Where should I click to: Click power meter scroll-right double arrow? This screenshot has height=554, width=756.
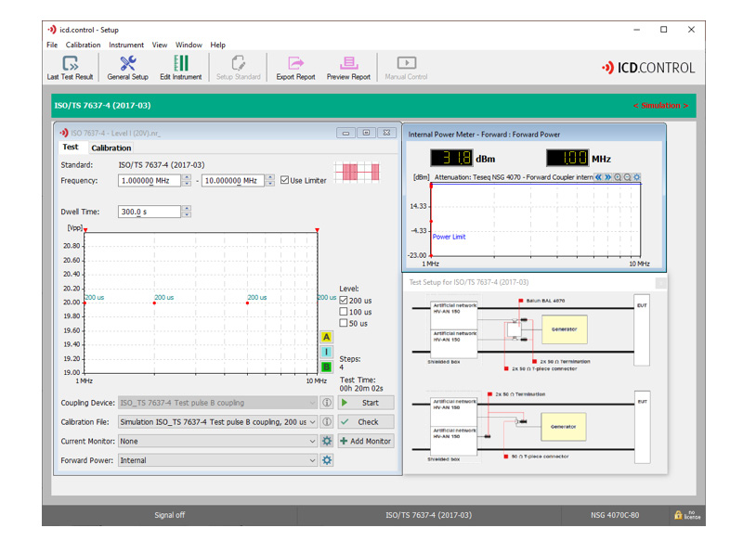[x=608, y=177]
